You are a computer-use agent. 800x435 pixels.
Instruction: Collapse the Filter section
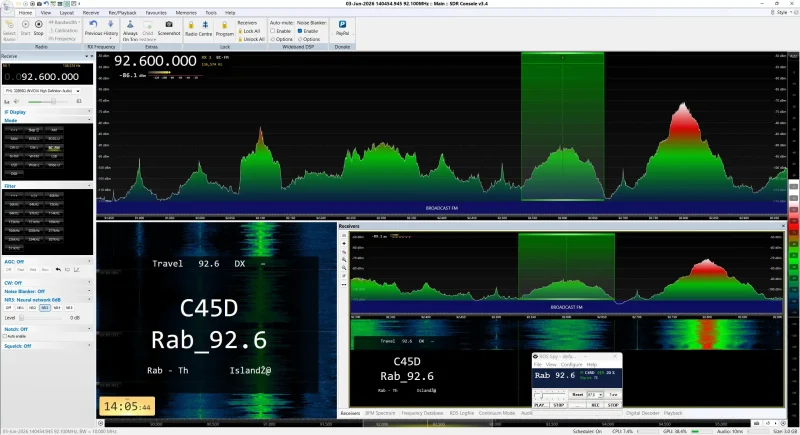[x=47, y=186]
